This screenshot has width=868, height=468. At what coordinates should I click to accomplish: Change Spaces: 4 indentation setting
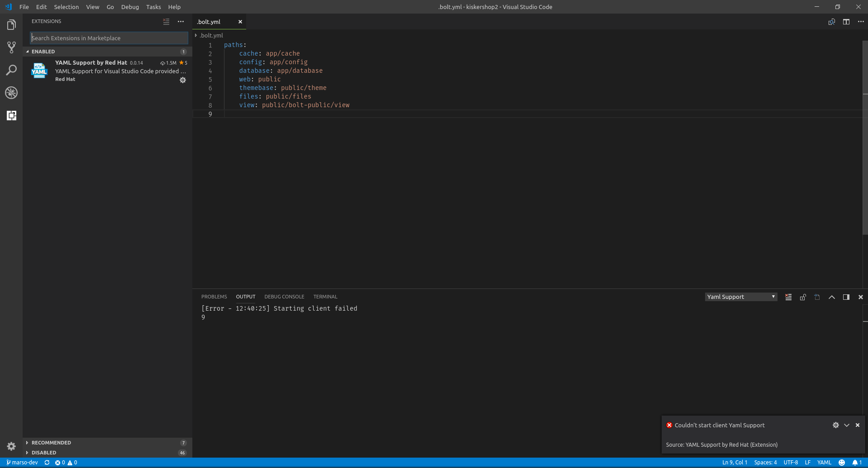[x=765, y=463]
